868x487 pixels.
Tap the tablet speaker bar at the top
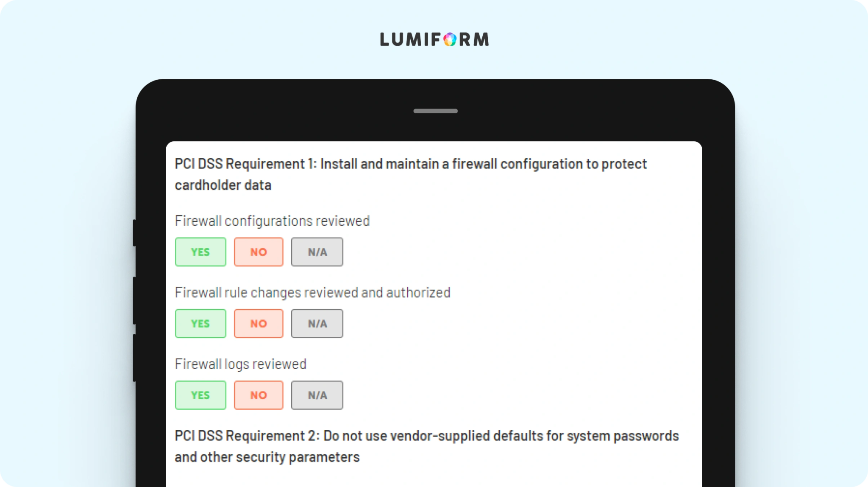[435, 111]
